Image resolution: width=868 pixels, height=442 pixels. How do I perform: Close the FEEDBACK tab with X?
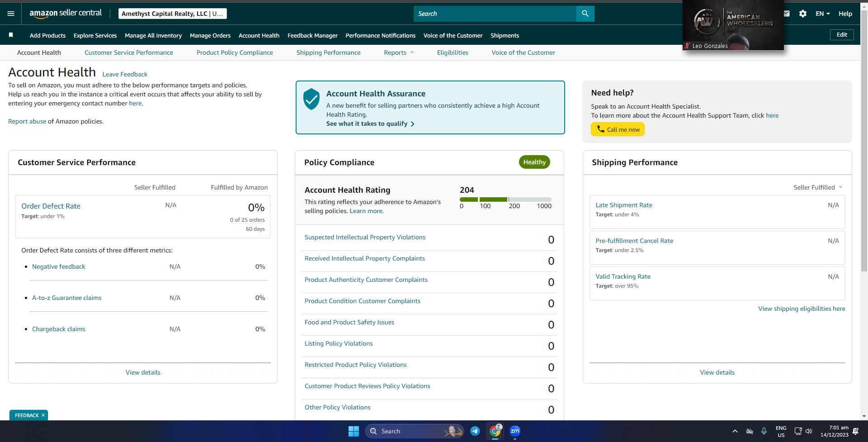[43, 415]
